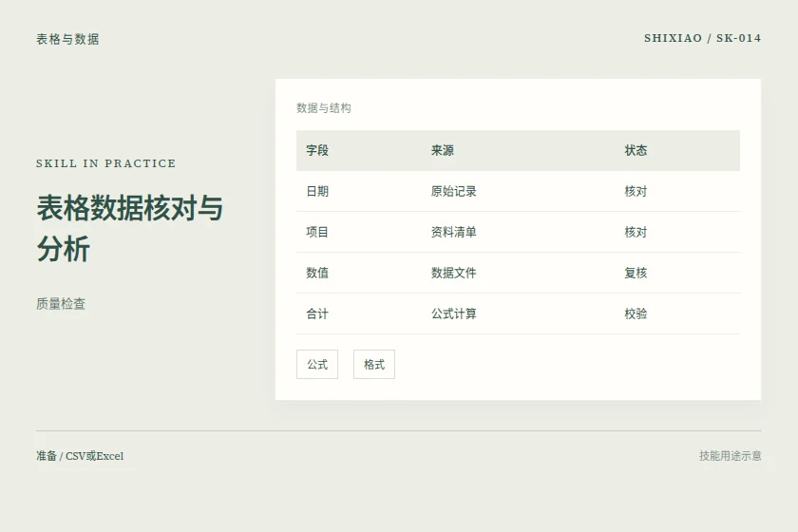
Task: Click the 日期 field cell
Action: coord(317,191)
